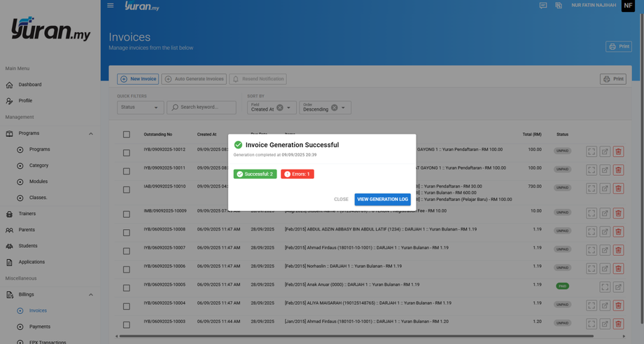Select checkbox for invoice IYB/06092025-10004
This screenshot has height=344, width=644.
[127, 307]
